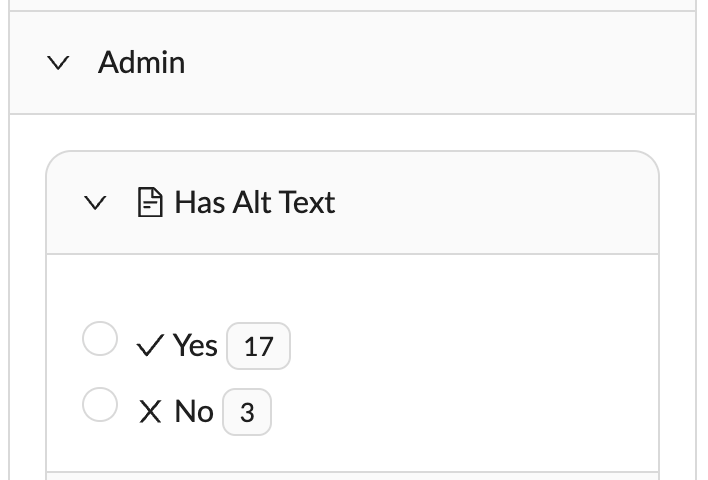This screenshot has height=480, width=708.
Task: Click the X icon next to No
Action: tap(150, 411)
